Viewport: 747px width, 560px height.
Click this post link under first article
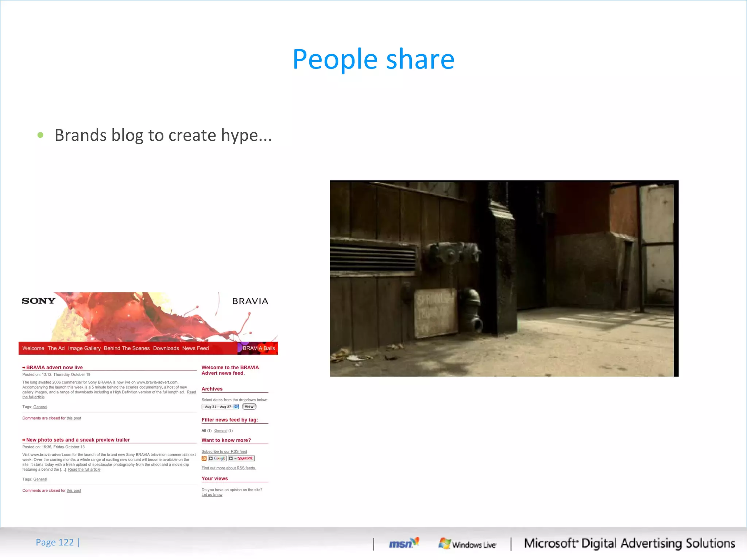coord(74,418)
